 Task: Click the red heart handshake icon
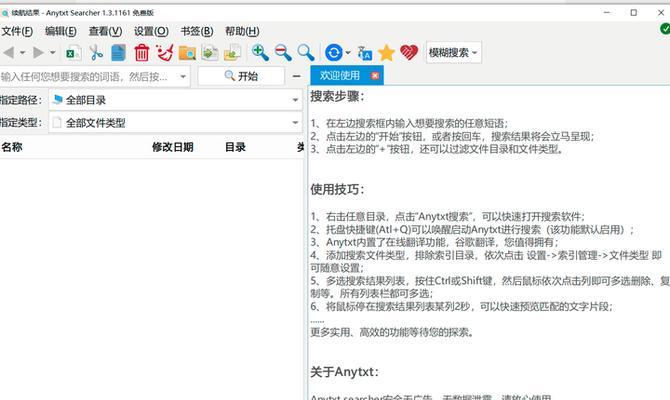[409, 53]
